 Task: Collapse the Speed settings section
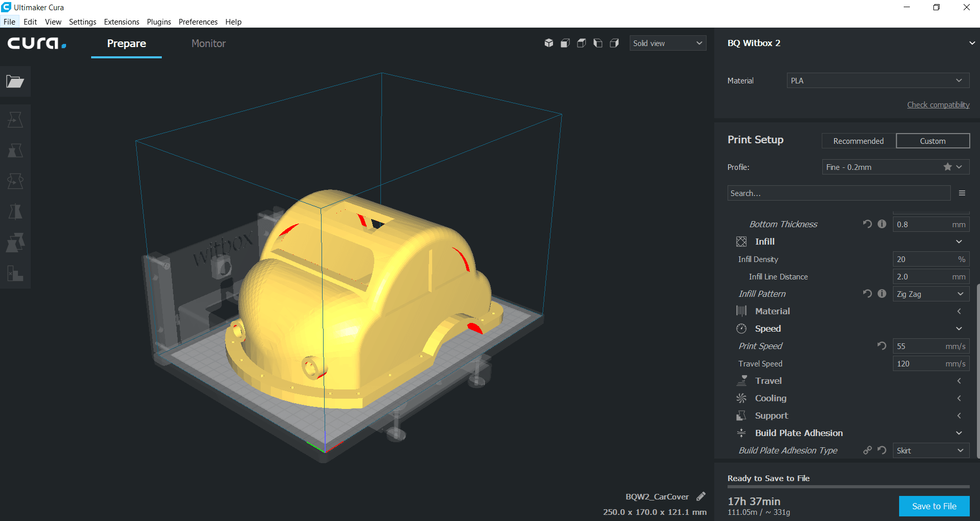coord(959,329)
